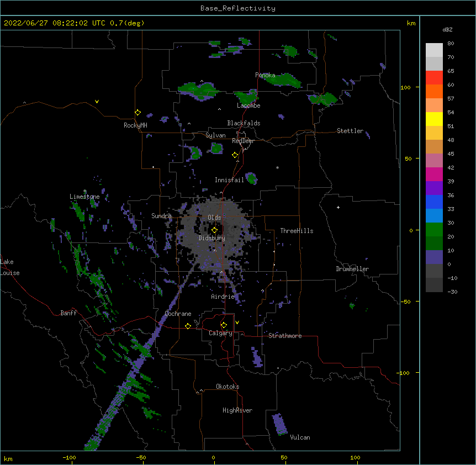Click the 0.7(deg) elevation text

[x=127, y=23]
